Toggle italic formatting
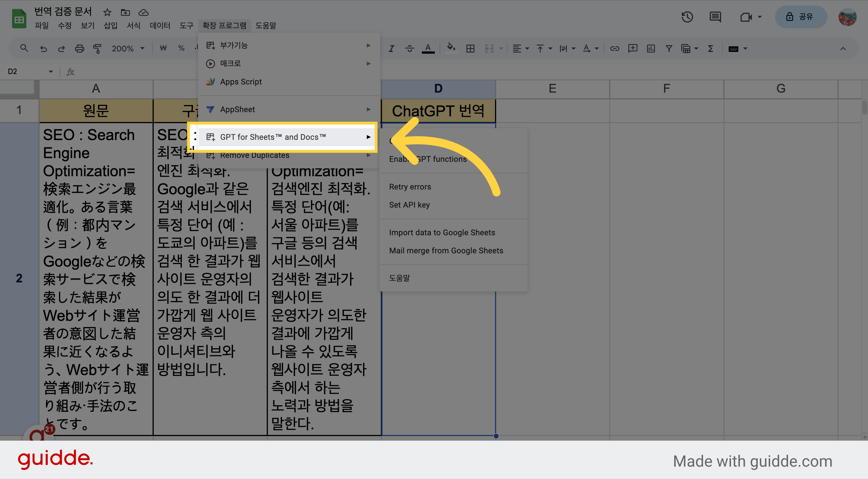 point(391,49)
